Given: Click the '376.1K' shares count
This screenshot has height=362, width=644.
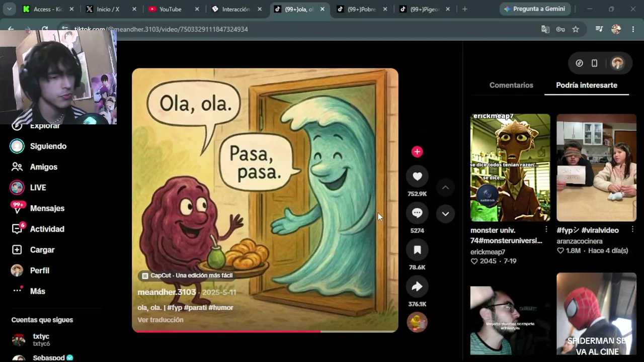Looking at the screenshot, I should [417, 304].
